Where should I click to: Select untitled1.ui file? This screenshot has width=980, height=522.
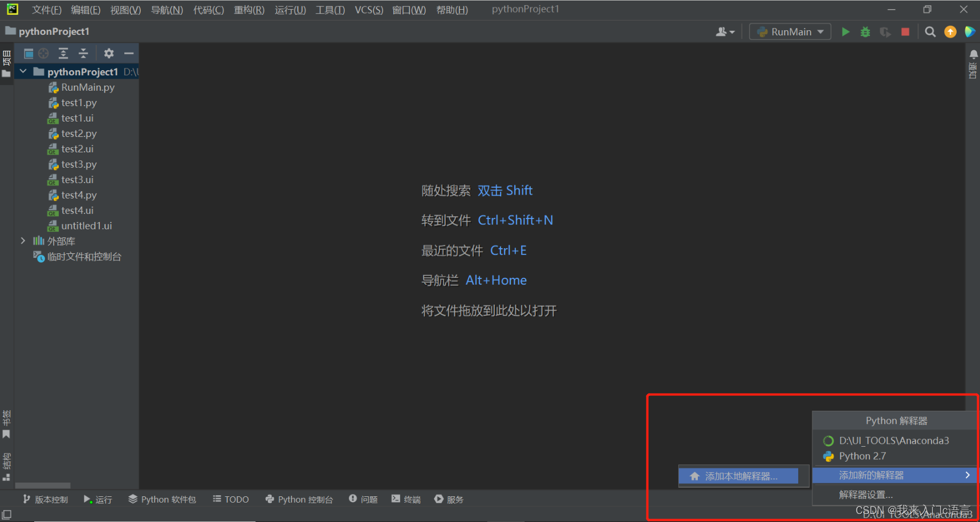(x=80, y=226)
